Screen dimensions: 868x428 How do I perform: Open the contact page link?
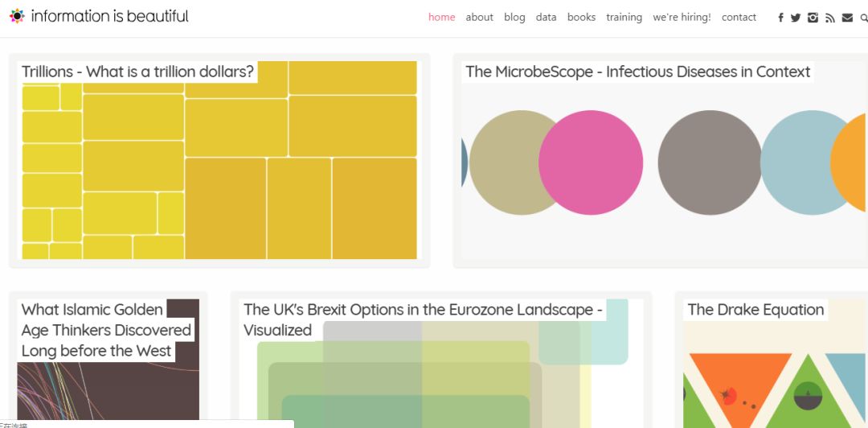(739, 17)
